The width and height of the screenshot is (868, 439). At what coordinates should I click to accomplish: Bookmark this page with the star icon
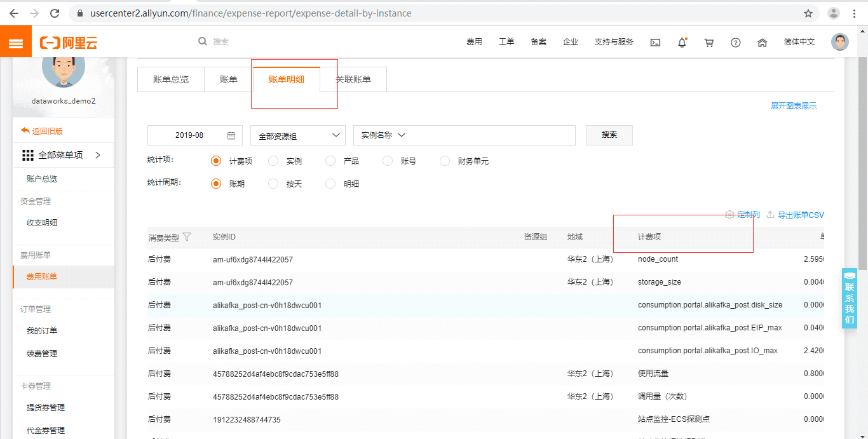click(x=808, y=13)
